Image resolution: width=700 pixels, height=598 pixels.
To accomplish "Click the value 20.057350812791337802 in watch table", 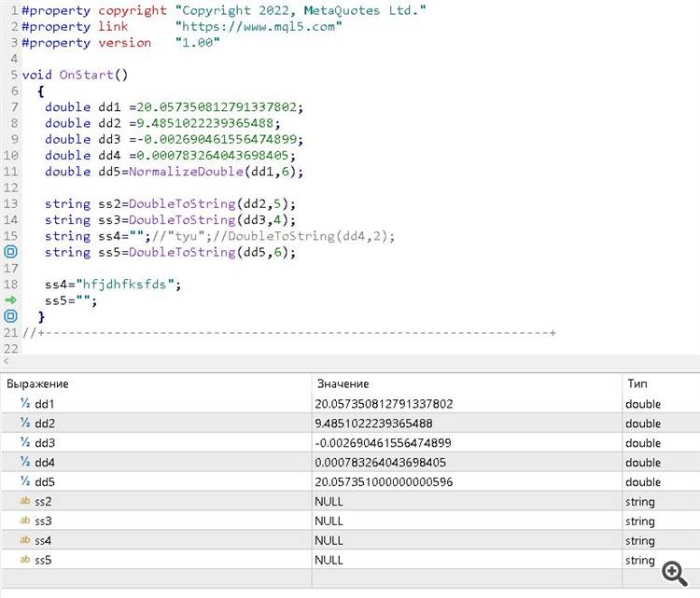I will click(x=384, y=404).
